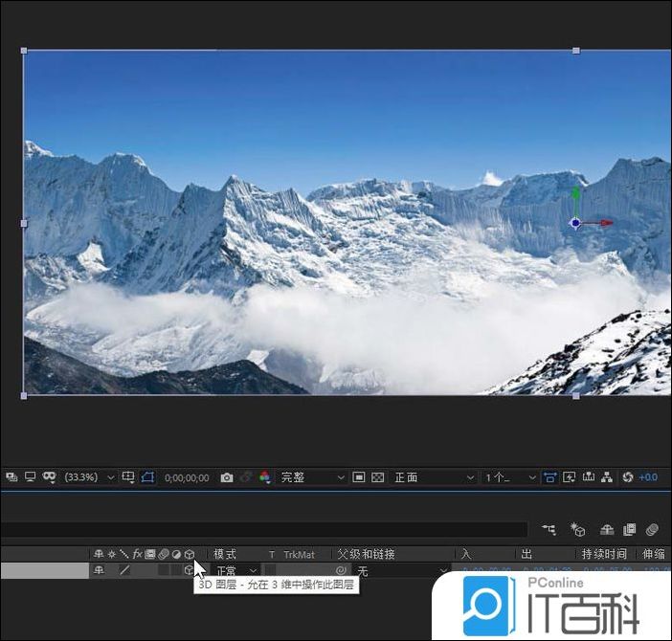Viewport: 672px width, 641px height.
Task: Toggle Draft 3D icon in timeline
Action: click(x=578, y=530)
